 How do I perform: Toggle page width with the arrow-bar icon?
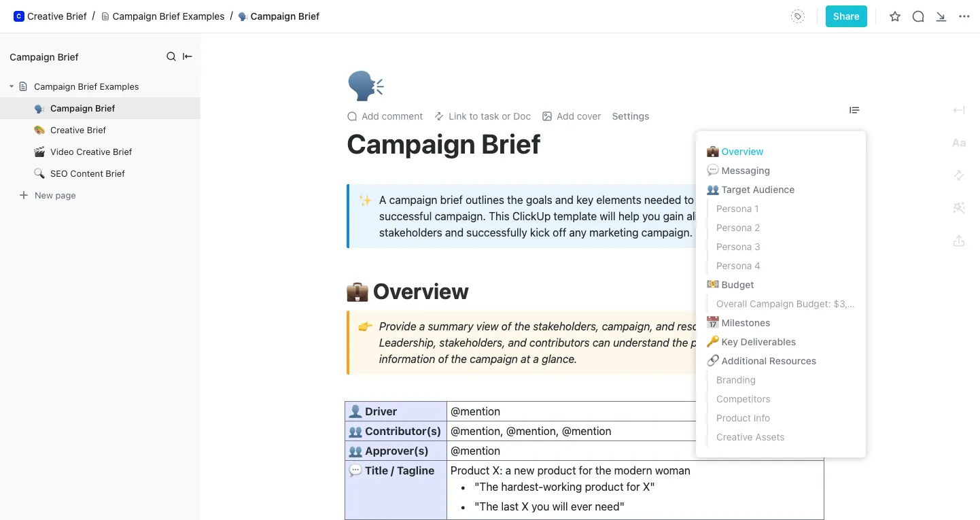pyautogui.click(x=959, y=110)
